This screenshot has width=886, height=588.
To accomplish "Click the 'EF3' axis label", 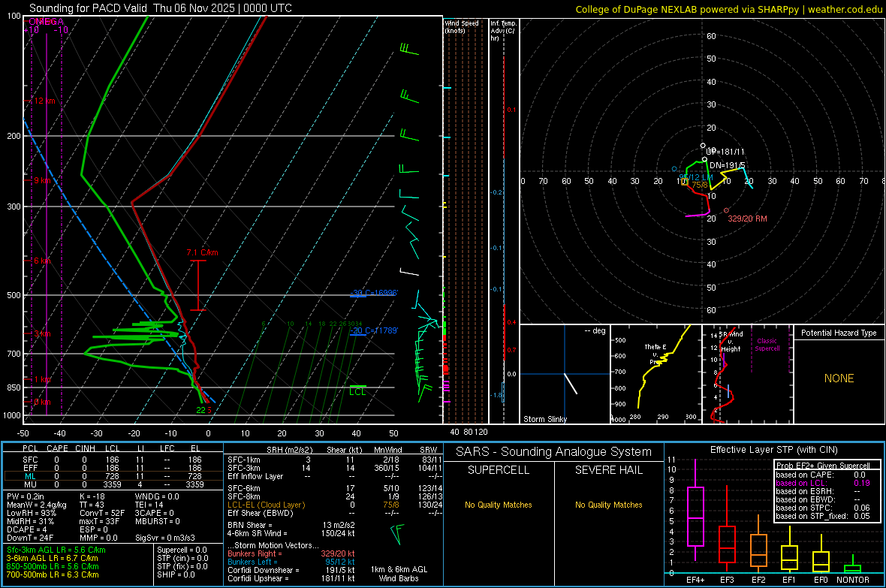I will (x=727, y=580).
